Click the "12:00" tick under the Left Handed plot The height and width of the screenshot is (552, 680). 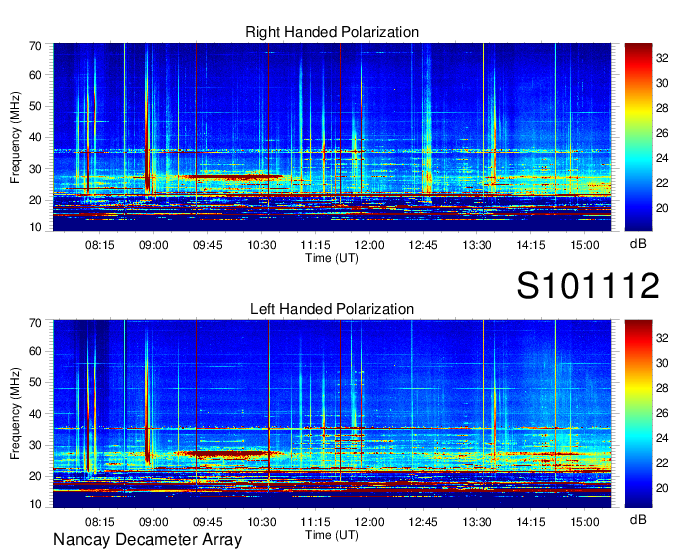click(369, 522)
